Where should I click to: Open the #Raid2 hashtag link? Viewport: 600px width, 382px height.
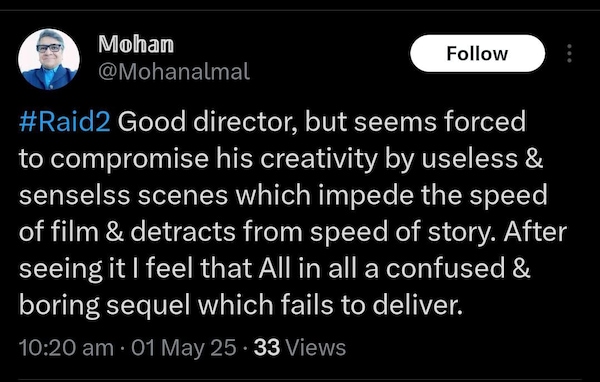(64, 122)
